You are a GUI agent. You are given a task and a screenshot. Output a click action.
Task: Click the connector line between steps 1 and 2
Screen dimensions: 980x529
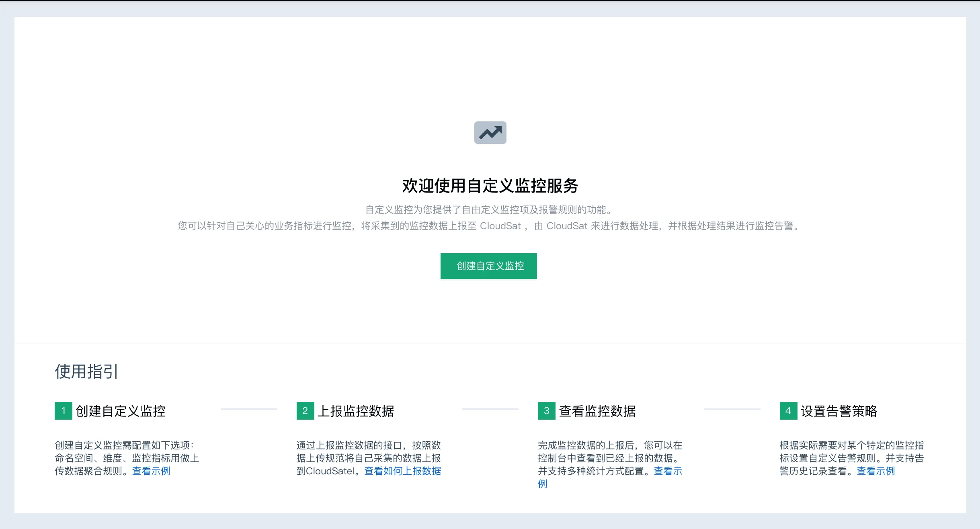coord(249,409)
